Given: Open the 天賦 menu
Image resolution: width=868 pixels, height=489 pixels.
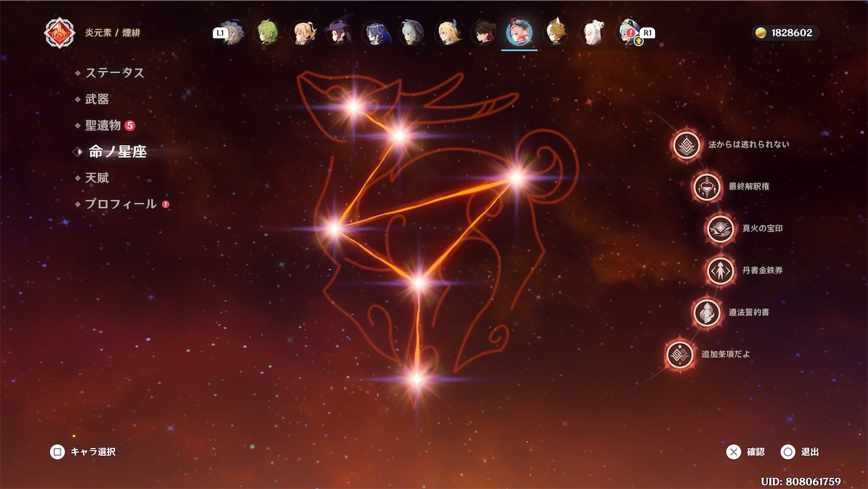Looking at the screenshot, I should [97, 178].
